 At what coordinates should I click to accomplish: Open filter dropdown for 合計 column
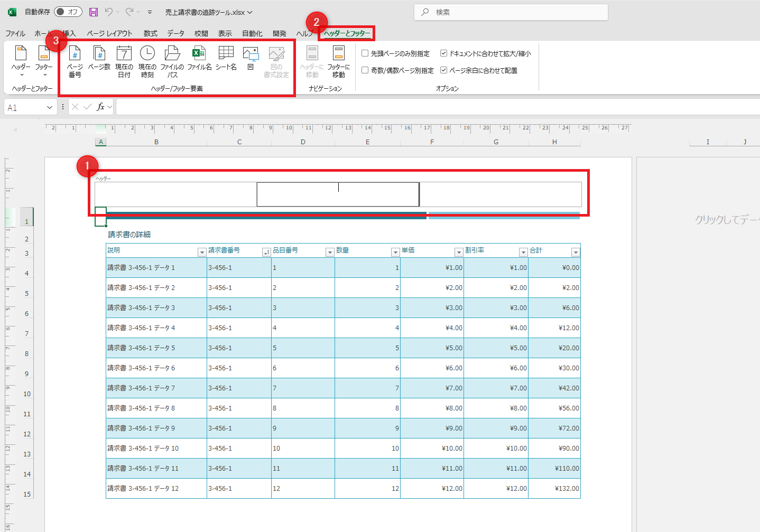pyautogui.click(x=576, y=253)
